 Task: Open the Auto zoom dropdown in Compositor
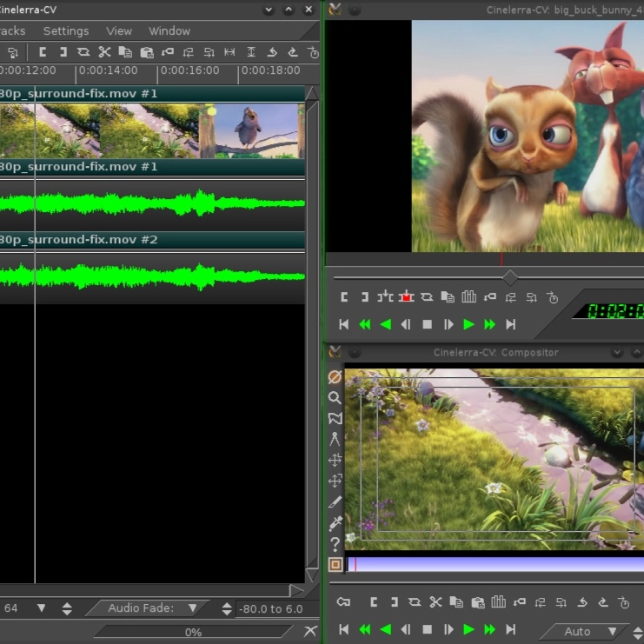(x=612, y=632)
